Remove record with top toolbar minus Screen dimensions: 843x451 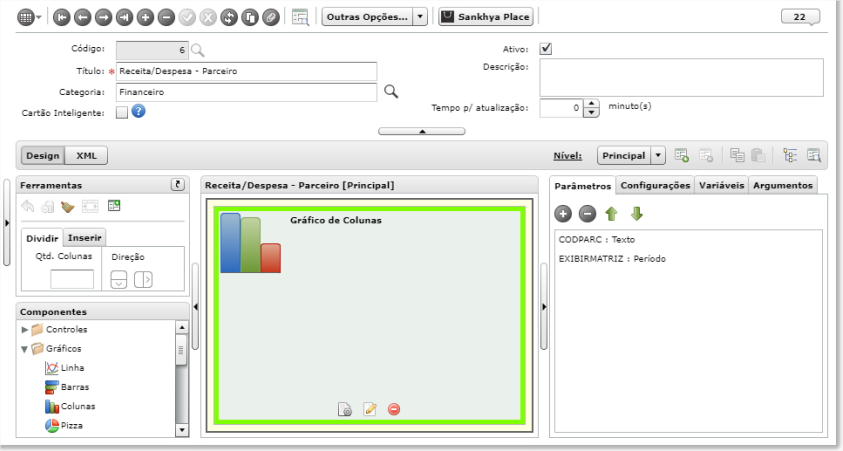(166, 17)
